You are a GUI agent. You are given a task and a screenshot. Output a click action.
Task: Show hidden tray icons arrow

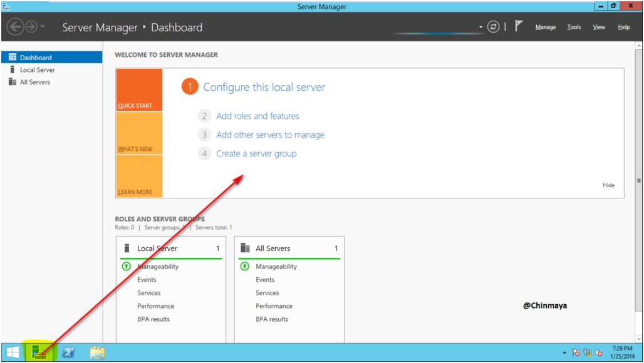[x=564, y=352]
